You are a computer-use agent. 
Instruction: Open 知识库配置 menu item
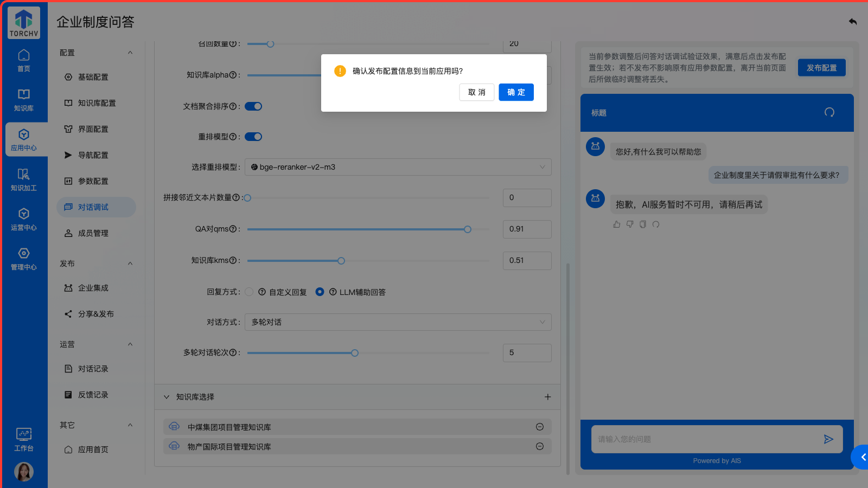click(97, 103)
